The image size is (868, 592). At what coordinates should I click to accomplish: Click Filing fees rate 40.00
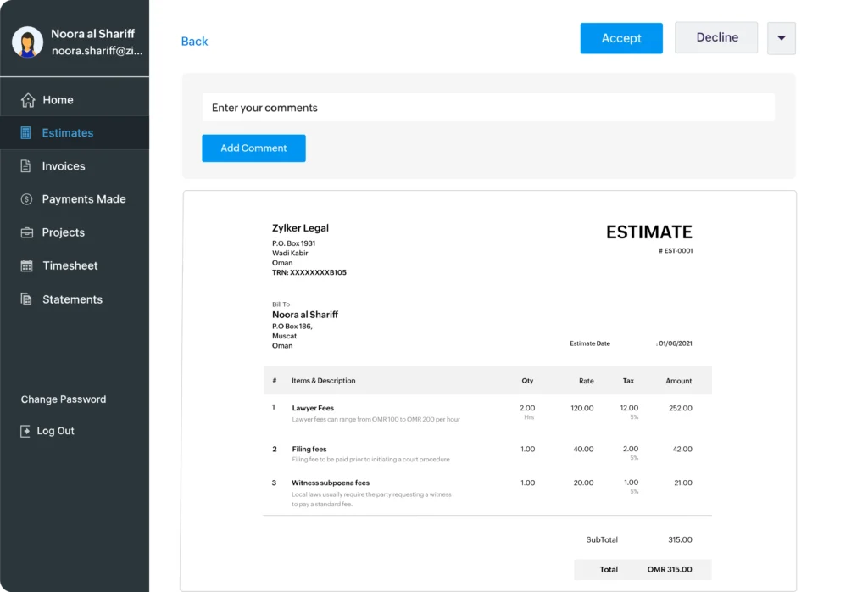583,450
